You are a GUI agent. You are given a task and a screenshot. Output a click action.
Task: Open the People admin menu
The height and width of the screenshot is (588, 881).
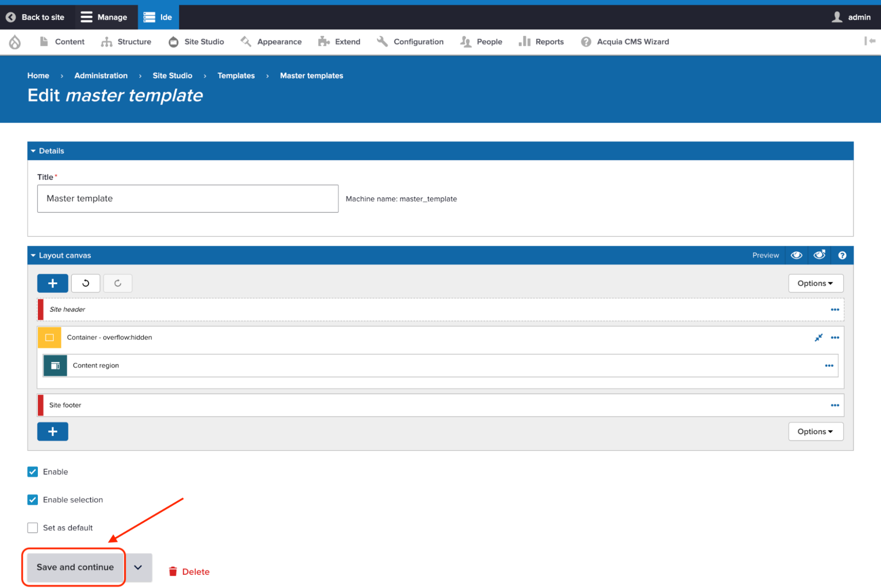click(481, 42)
